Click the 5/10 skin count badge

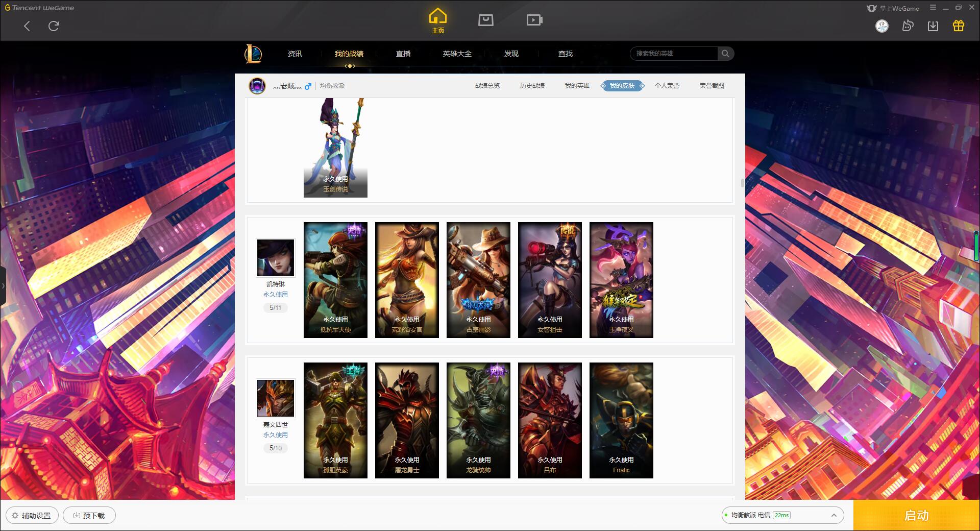pyautogui.click(x=276, y=448)
